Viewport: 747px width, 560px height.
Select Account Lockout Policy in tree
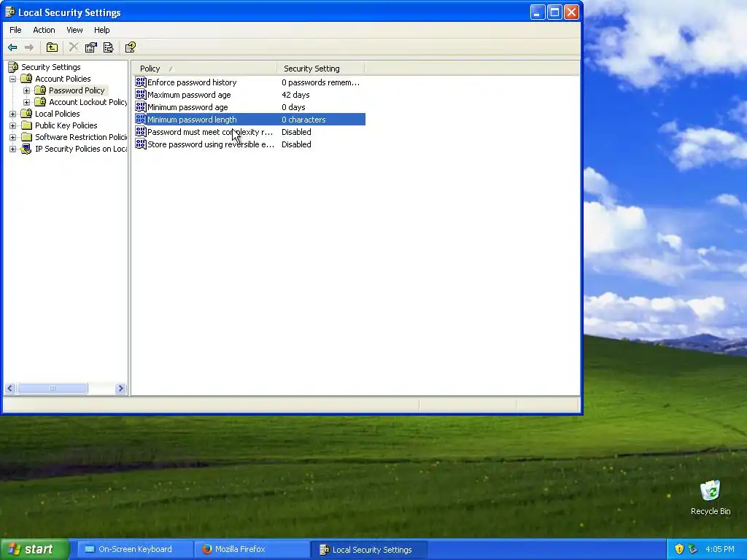(88, 102)
